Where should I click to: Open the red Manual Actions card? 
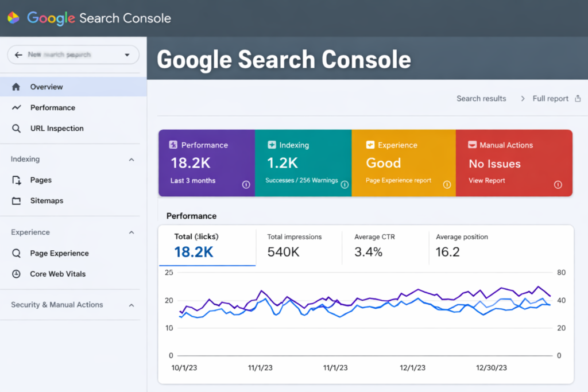514,163
